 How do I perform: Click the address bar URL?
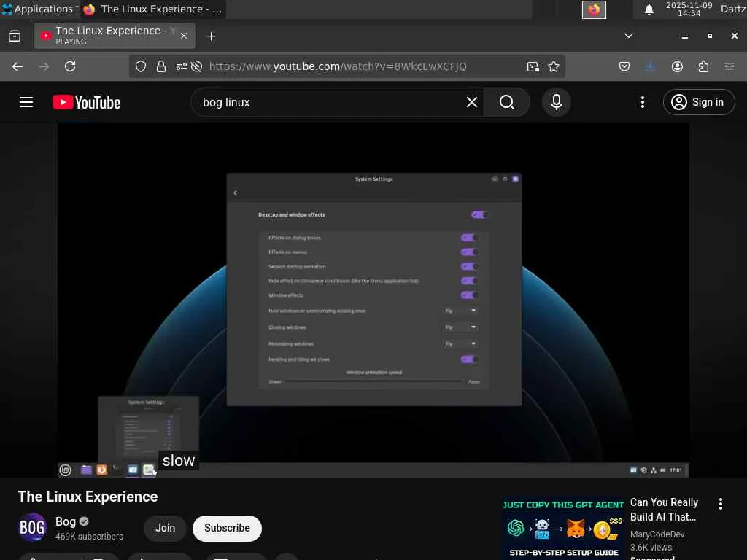coord(338,66)
